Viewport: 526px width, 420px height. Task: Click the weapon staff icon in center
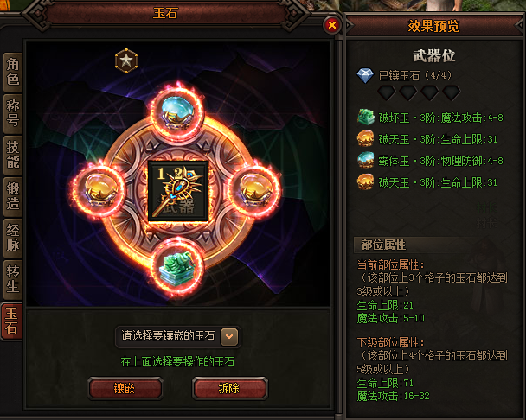pos(178,191)
